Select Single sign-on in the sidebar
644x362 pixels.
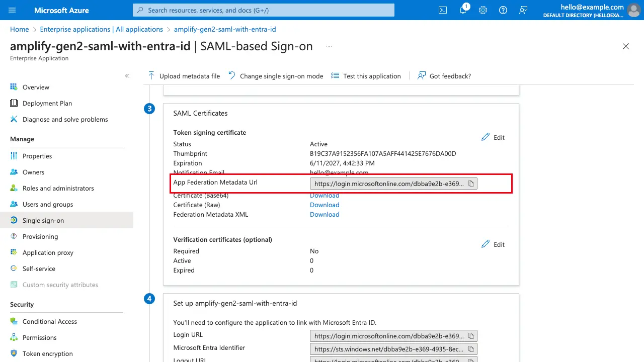click(x=66, y=220)
